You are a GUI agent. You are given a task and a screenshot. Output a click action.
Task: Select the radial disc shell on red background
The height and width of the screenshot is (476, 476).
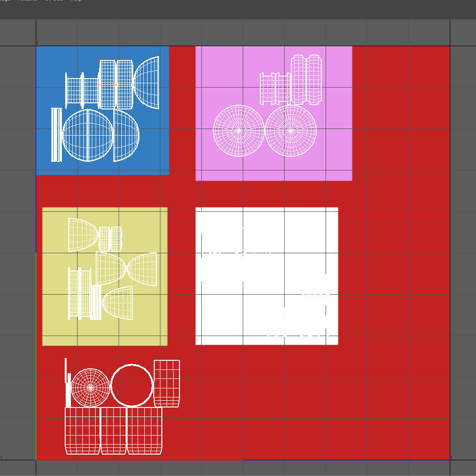pyautogui.click(x=90, y=387)
